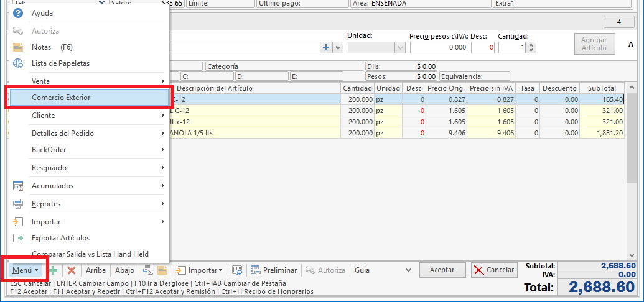This screenshot has width=644, height=302.
Task: Select Exportar Artículos menu entry
Action: coord(60,238)
